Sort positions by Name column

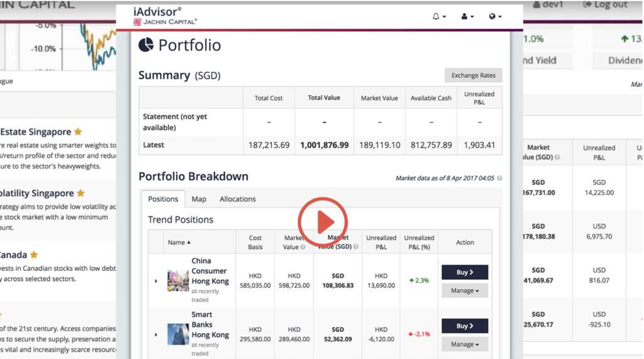[179, 242]
